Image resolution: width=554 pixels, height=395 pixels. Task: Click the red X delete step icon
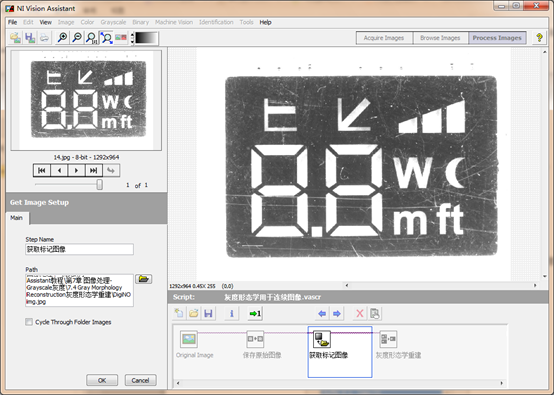tap(360, 313)
